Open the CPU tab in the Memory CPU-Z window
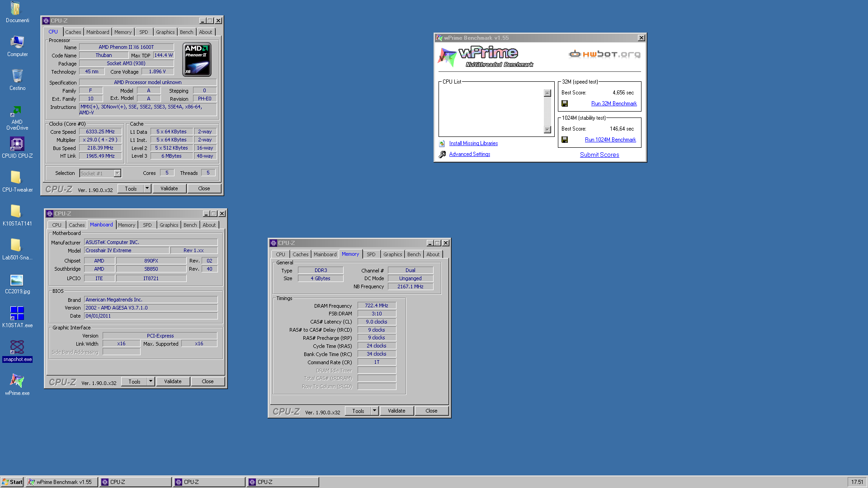Screen dimensions: 868x488 click(280, 254)
